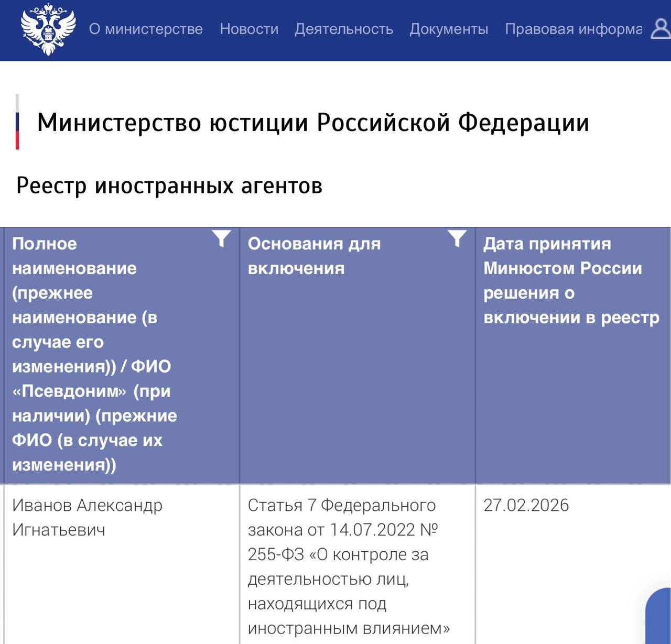671x644 pixels.
Task: Select Документы in the navigation bar
Action: 449,29
